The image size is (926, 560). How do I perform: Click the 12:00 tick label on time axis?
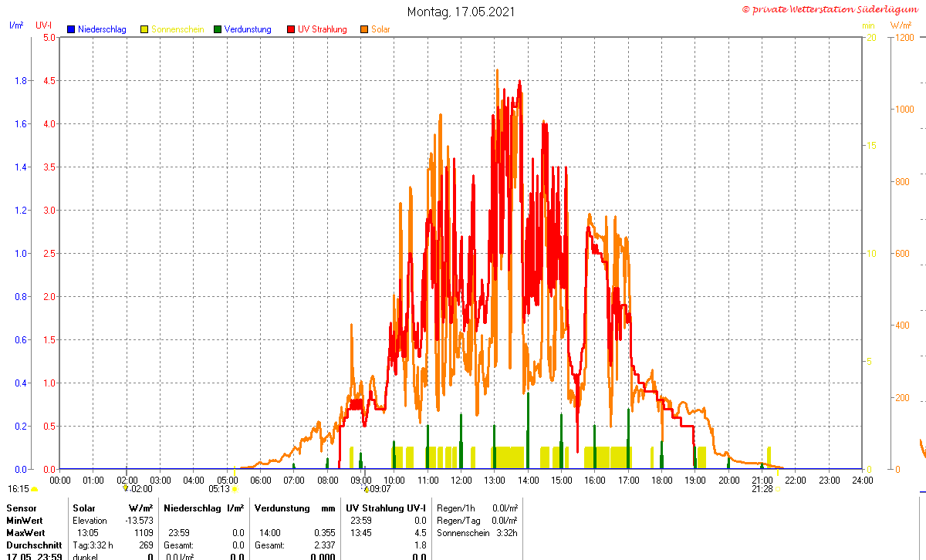(461, 480)
